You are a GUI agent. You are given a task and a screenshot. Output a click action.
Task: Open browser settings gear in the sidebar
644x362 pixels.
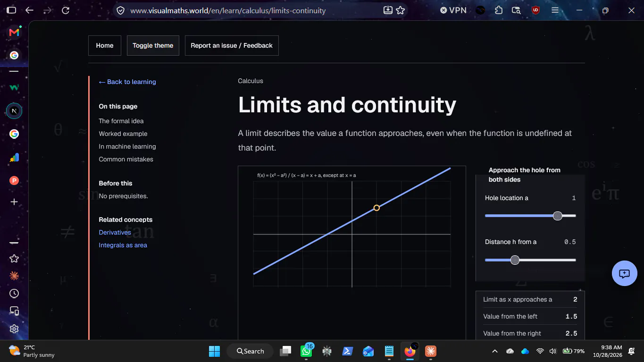pyautogui.click(x=14, y=328)
